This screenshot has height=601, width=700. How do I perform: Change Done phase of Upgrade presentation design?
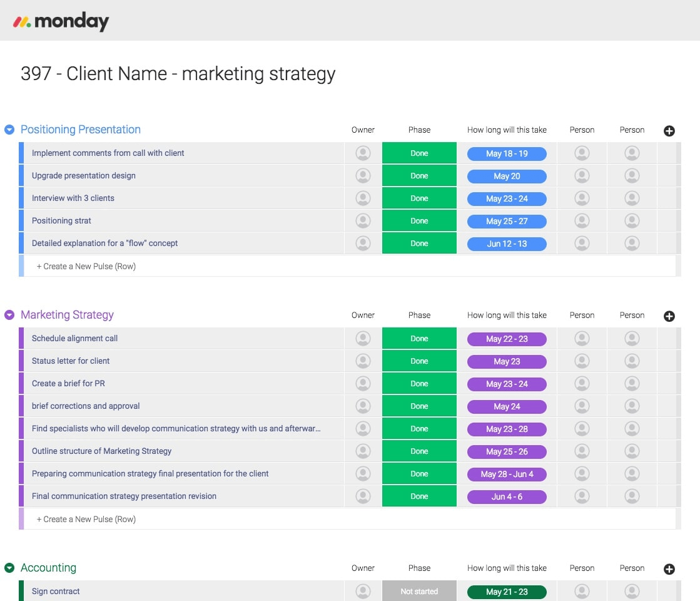pos(419,176)
